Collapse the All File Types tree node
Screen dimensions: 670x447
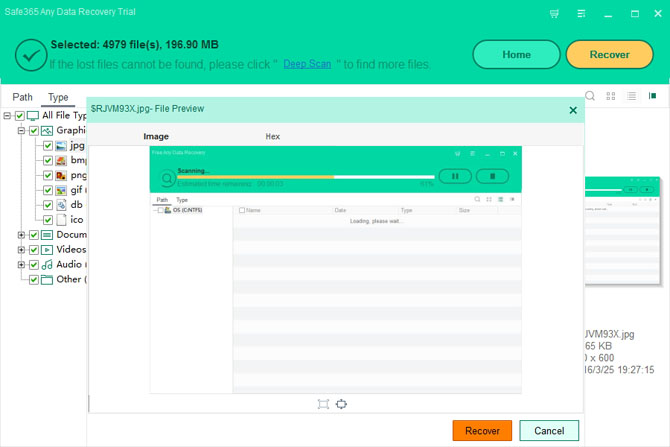point(7,116)
